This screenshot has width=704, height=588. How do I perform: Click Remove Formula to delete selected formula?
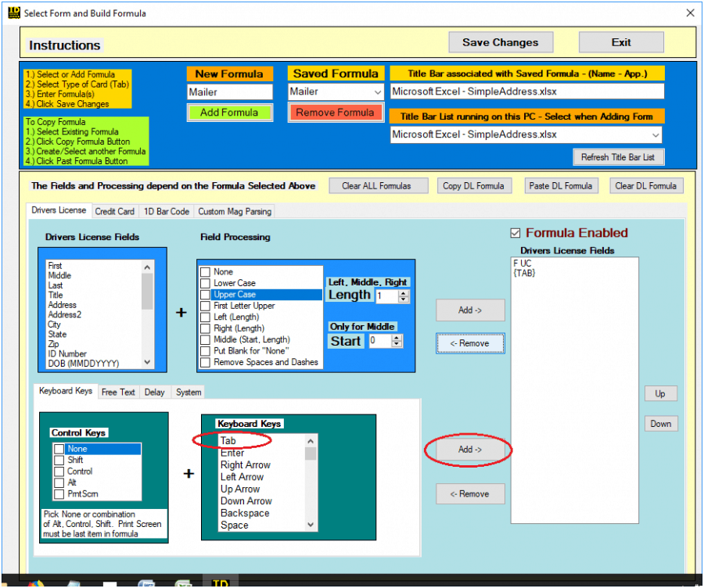point(335,111)
